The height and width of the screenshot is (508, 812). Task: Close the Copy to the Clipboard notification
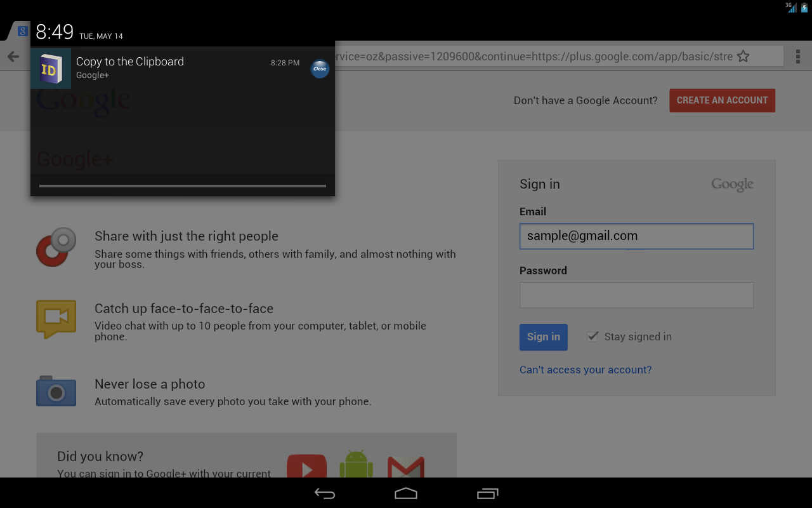(320, 69)
